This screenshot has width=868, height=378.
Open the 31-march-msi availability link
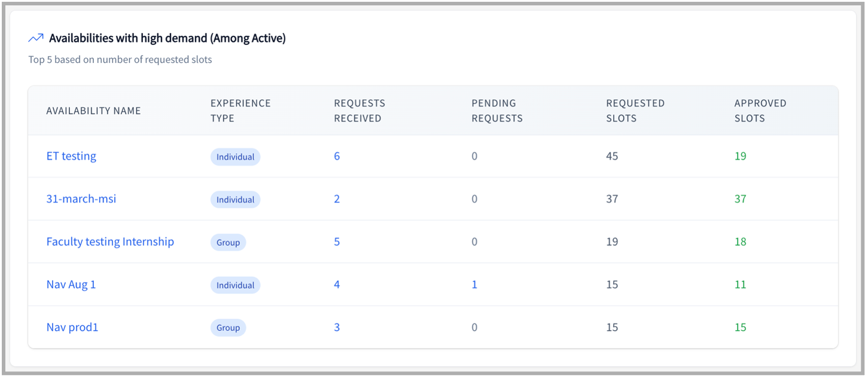81,199
